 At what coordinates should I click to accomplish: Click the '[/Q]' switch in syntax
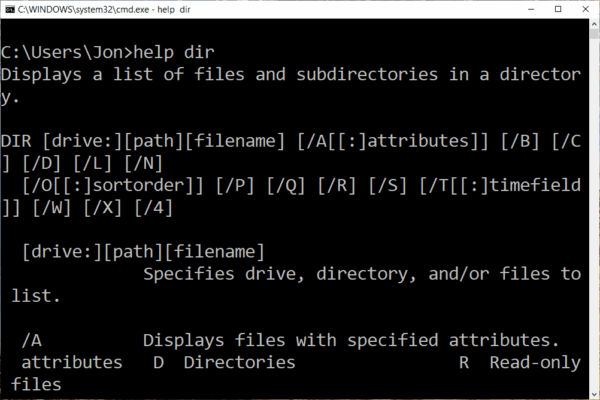tap(286, 186)
